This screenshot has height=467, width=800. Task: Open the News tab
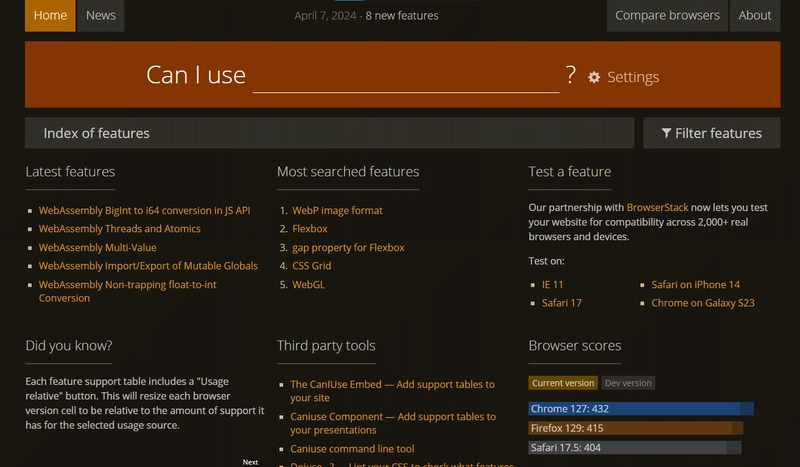(x=101, y=15)
